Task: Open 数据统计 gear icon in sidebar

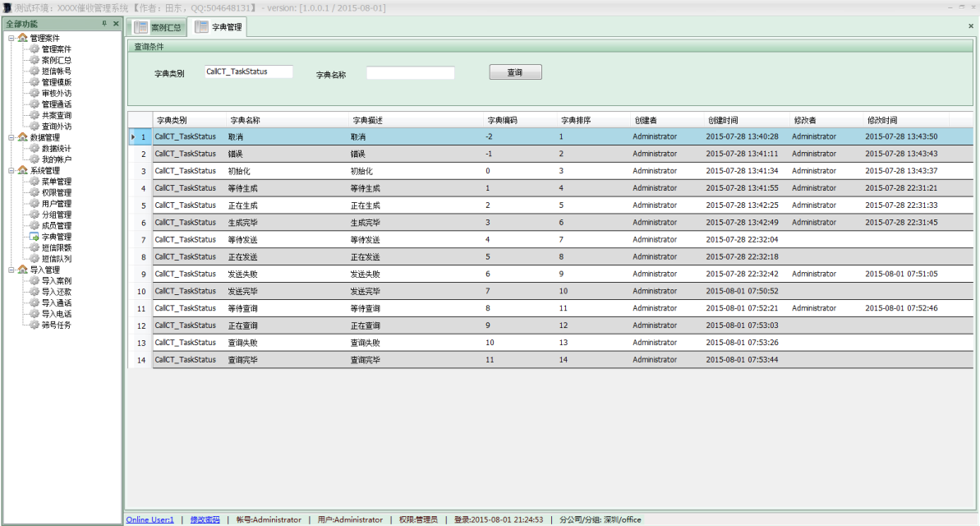Action: [x=35, y=149]
